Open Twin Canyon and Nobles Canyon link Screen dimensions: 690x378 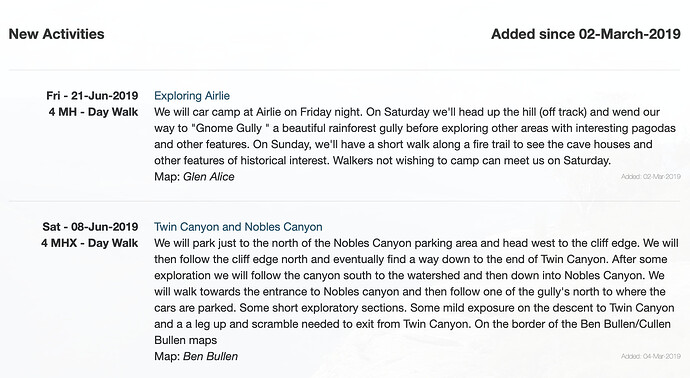click(238, 227)
